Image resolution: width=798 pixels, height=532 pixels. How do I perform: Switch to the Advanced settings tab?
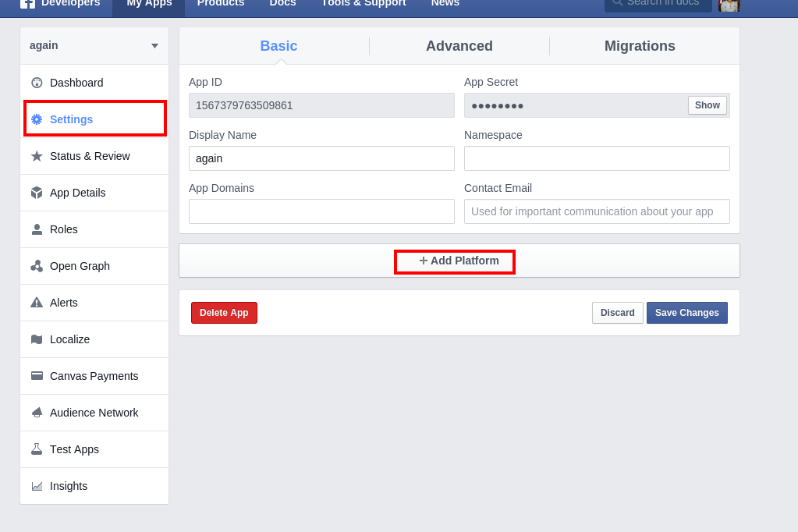click(x=459, y=46)
